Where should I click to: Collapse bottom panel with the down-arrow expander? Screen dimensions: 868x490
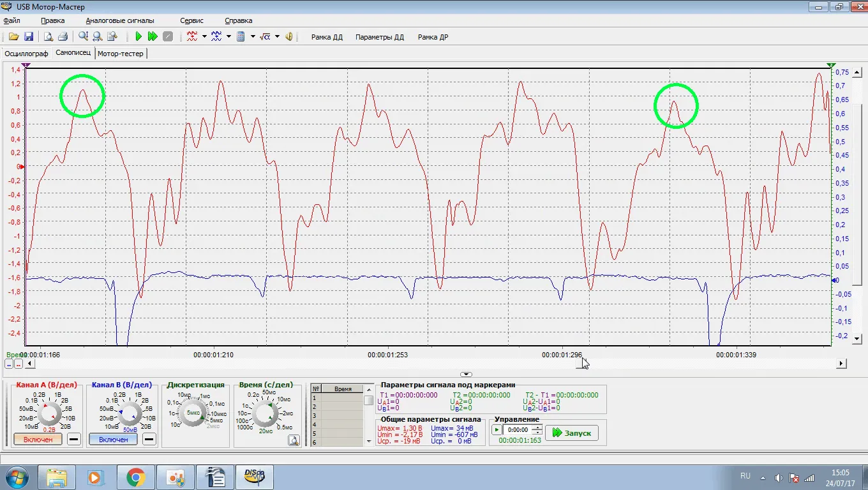(466, 375)
